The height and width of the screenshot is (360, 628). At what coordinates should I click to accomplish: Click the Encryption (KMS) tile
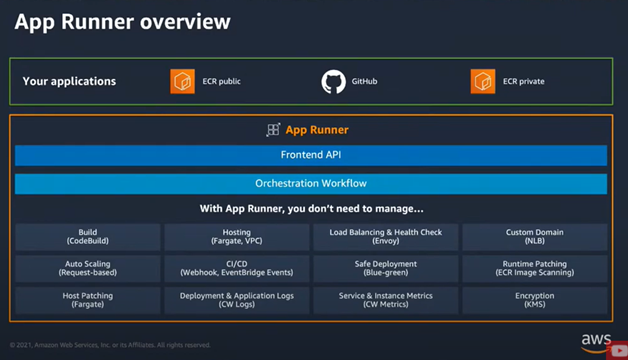coord(535,300)
